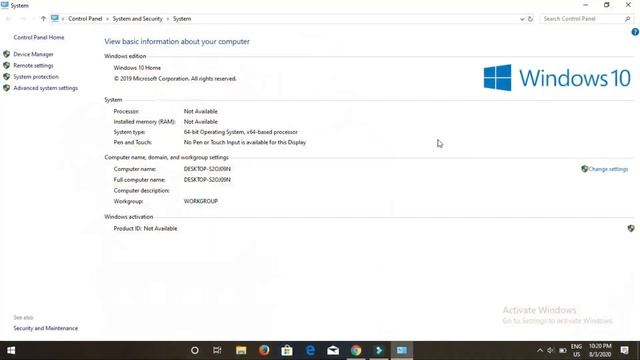Click the Change settings link

[608, 169]
